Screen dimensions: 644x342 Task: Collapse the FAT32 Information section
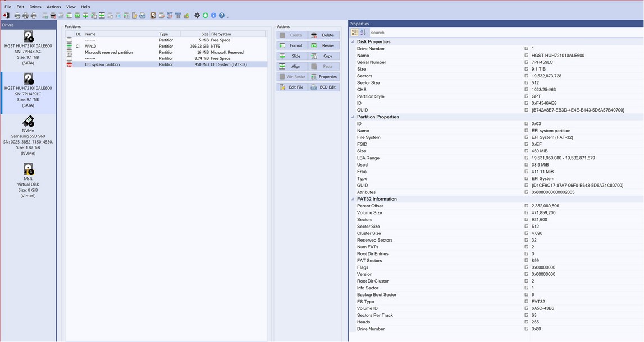(x=353, y=199)
